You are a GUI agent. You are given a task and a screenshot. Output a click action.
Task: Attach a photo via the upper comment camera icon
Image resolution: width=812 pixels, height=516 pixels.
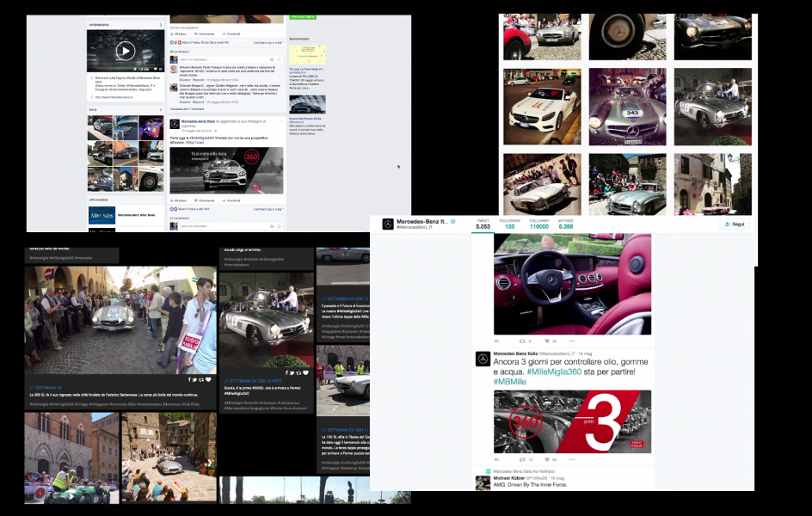pyautogui.click(x=271, y=59)
